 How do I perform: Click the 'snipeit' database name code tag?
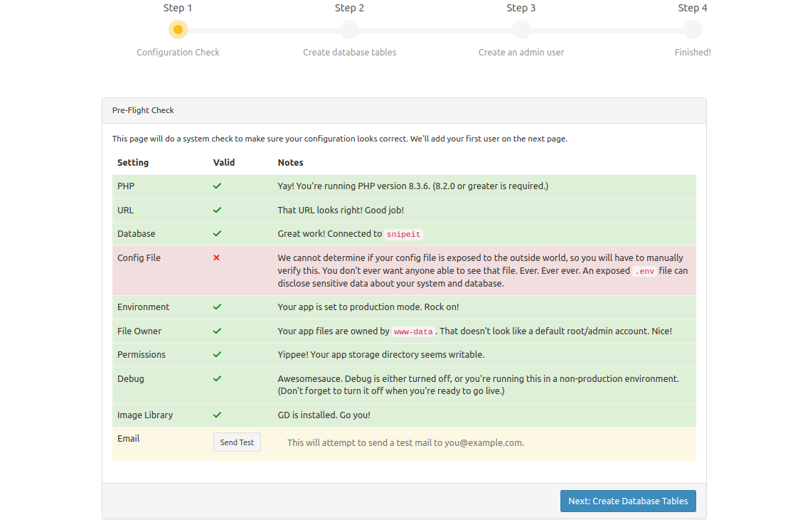(404, 234)
